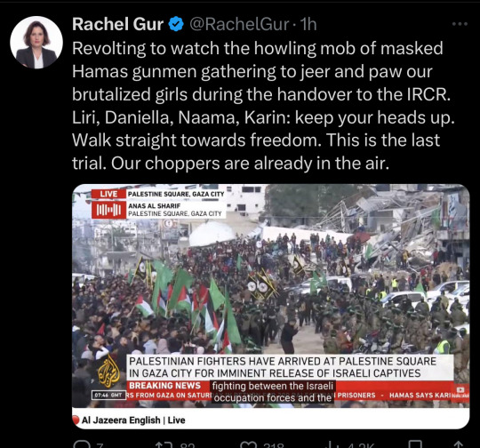Viewport: 480px width, 448px height.
Task: Click the Al Jazeera logo in video
Action: 108,371
